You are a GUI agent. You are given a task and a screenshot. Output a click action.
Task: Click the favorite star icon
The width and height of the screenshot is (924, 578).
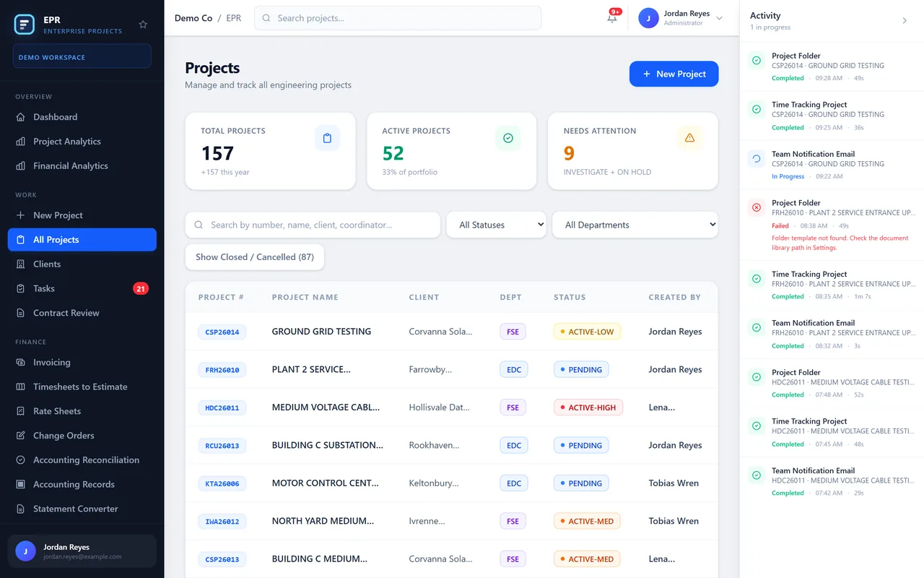[143, 25]
